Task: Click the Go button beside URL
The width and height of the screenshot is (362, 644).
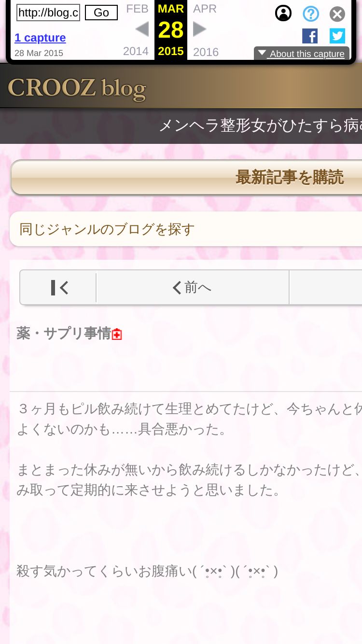Action: click(x=101, y=13)
